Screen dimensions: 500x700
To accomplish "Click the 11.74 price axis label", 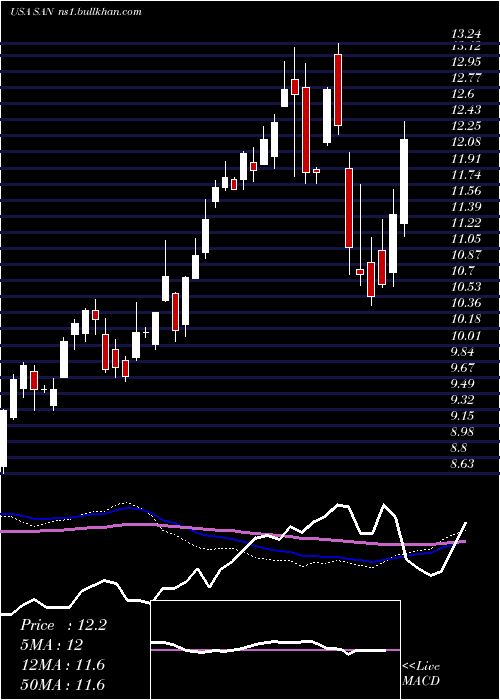I will pos(467,175).
